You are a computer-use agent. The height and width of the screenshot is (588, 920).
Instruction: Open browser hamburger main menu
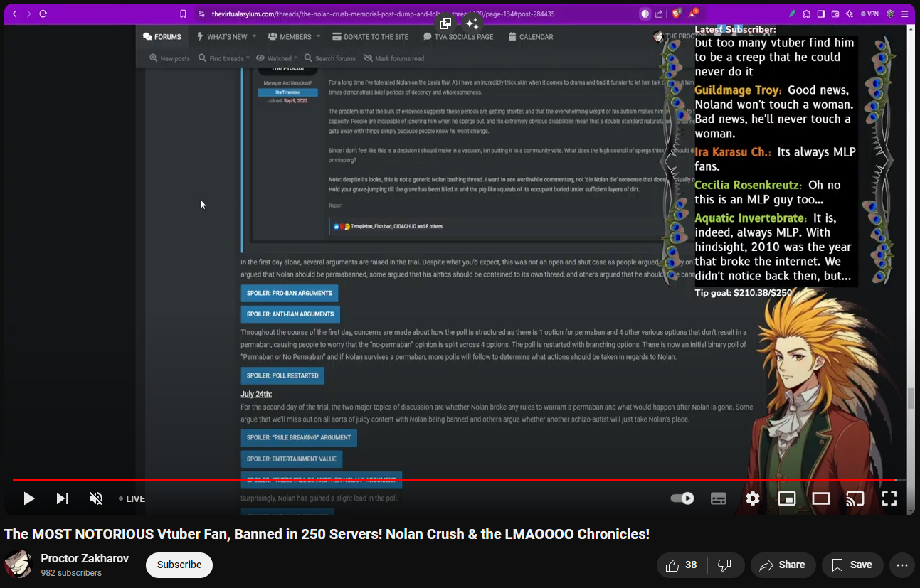tap(904, 14)
